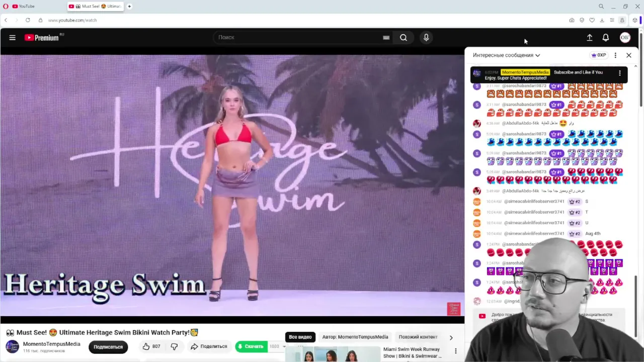Image resolution: width=644 pixels, height=362 pixels.
Task: Focus the Поиск search field
Action: click(x=299, y=37)
